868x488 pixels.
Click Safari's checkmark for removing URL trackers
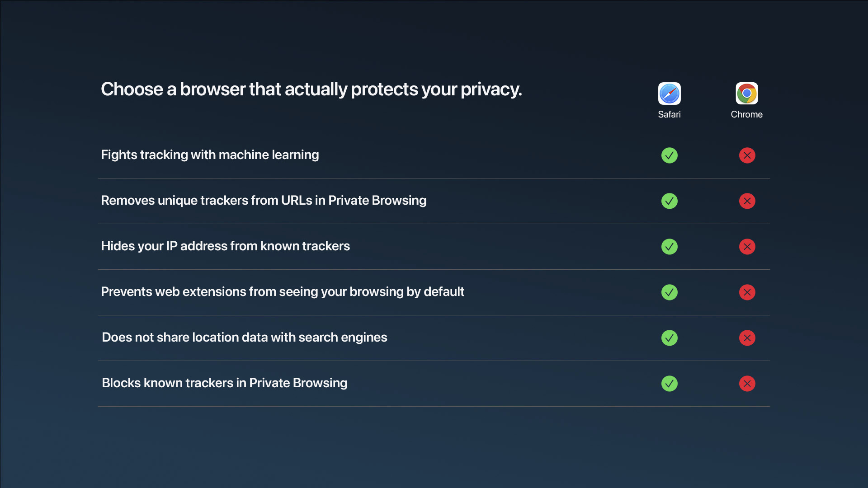pyautogui.click(x=669, y=201)
